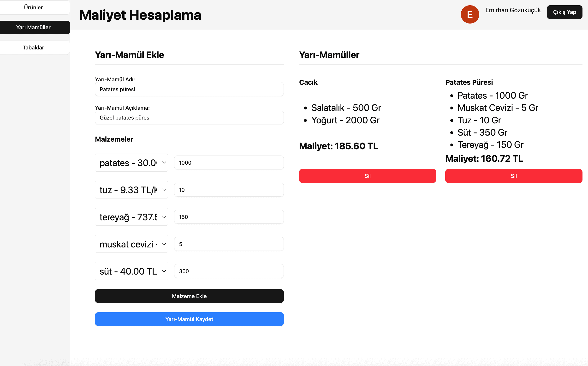Select the Yarı Mamüller sidebar item

pyautogui.click(x=33, y=27)
